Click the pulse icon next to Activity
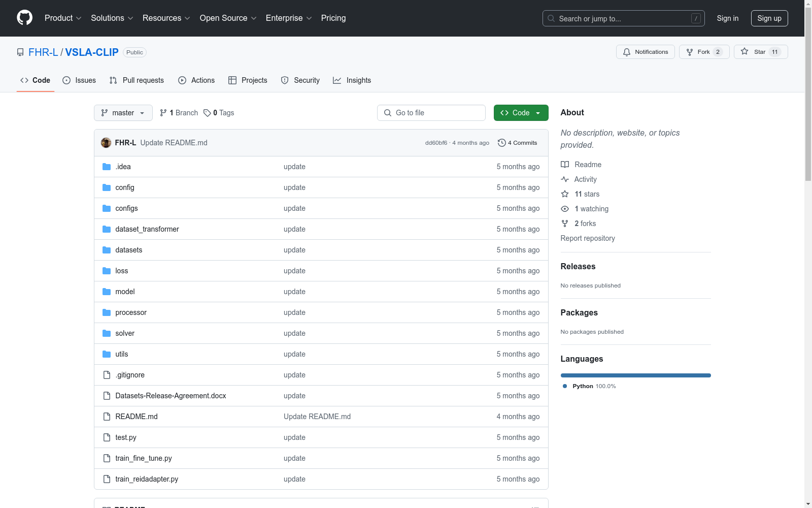This screenshot has width=812, height=508. pyautogui.click(x=565, y=179)
